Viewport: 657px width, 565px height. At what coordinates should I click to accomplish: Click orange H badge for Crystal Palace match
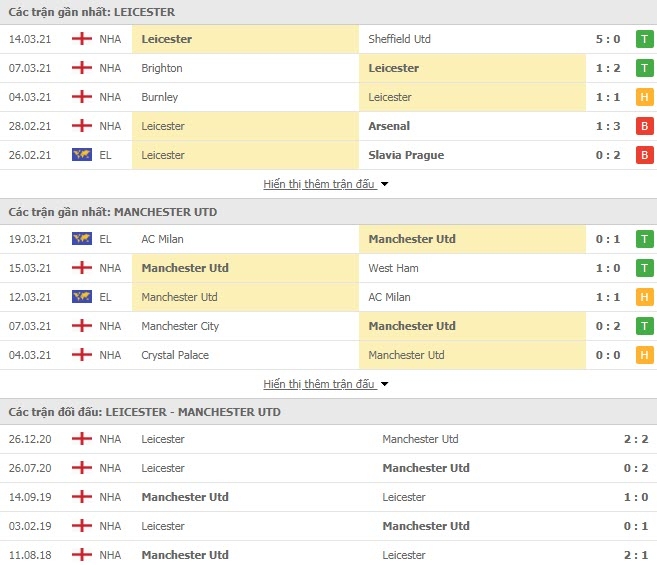coord(644,355)
